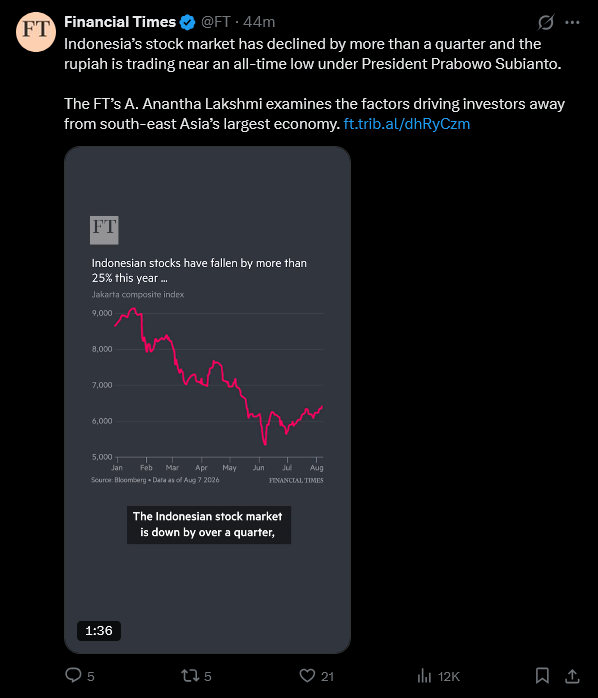Click the 12K views count
The height and width of the screenshot is (698, 598).
[x=448, y=677]
